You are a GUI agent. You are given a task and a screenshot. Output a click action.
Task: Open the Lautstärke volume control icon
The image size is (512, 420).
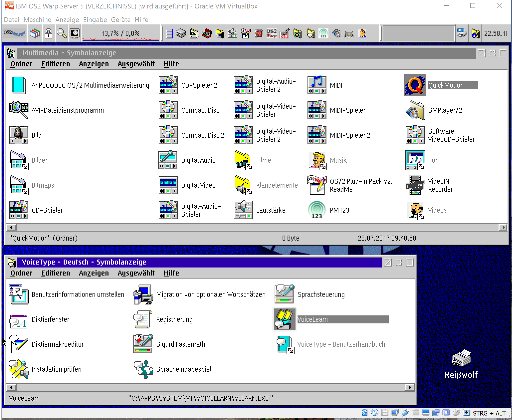tap(243, 210)
